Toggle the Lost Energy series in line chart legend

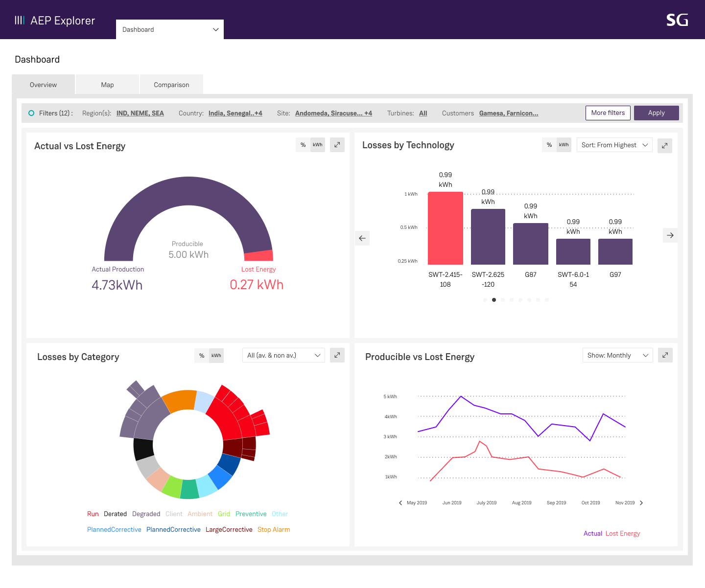(x=623, y=534)
